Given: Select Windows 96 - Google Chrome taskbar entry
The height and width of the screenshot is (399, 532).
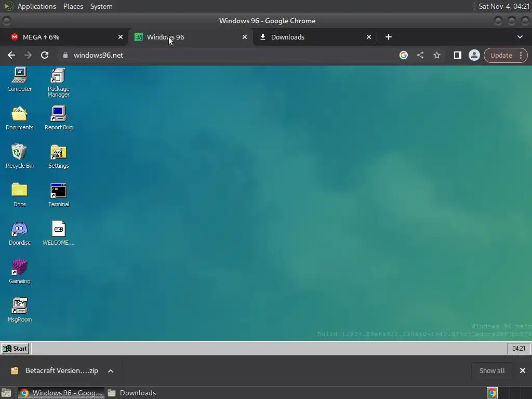Looking at the screenshot, I should coord(61,393).
